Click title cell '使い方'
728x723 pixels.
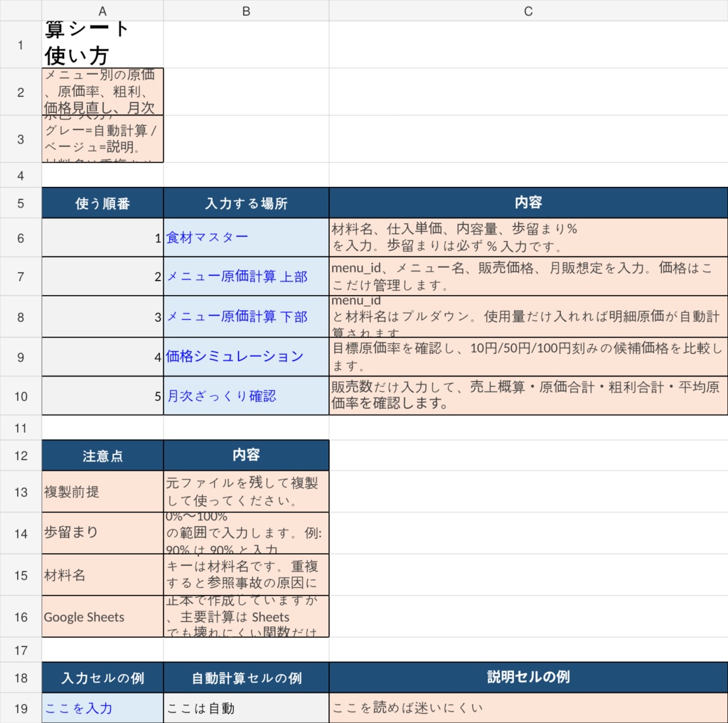point(102,45)
